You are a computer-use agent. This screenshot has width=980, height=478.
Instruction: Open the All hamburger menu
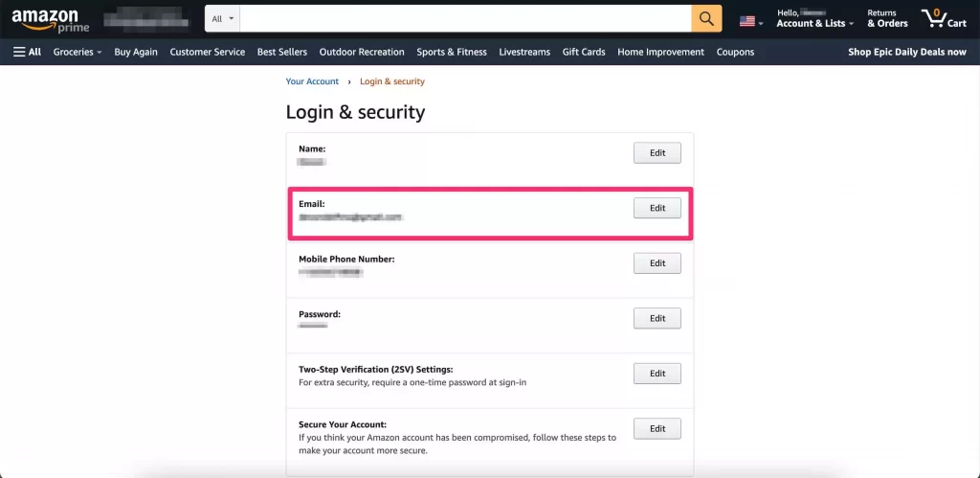pos(27,52)
